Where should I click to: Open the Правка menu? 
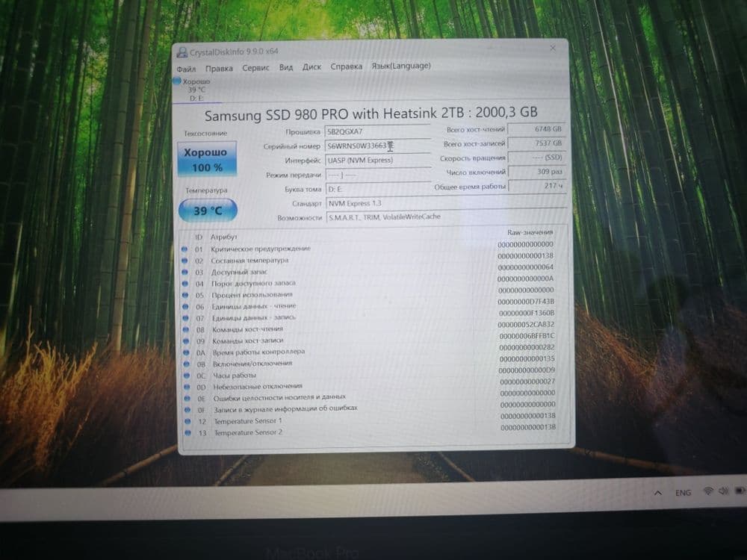click(219, 69)
